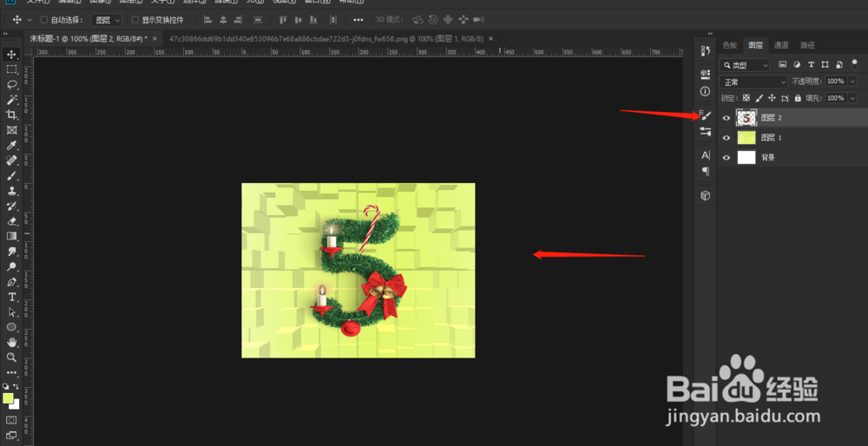The image size is (868, 446).
Task: Switch to the 色板 tab
Action: tap(730, 45)
